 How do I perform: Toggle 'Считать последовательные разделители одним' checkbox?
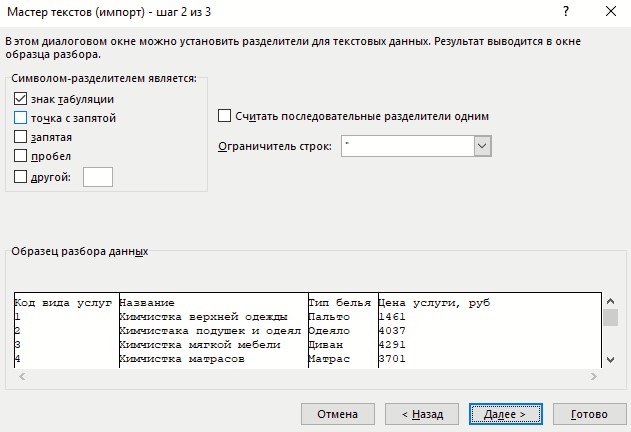coord(225,116)
